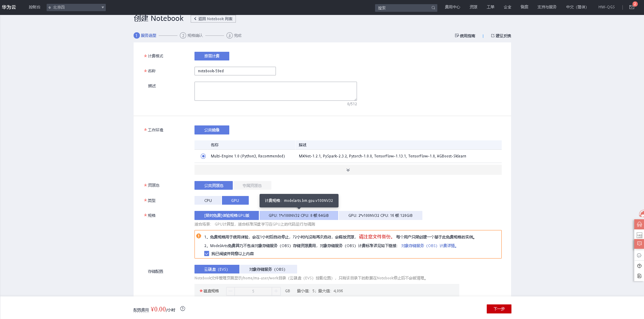The height and width of the screenshot is (319, 644).
Task: Click the image description text MXNet-1.2.1, PySpark-2.3.2
Action: [x=382, y=156]
